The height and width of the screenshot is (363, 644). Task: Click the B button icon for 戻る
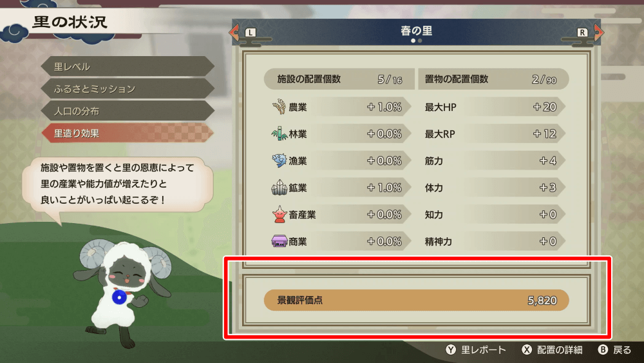point(603,349)
